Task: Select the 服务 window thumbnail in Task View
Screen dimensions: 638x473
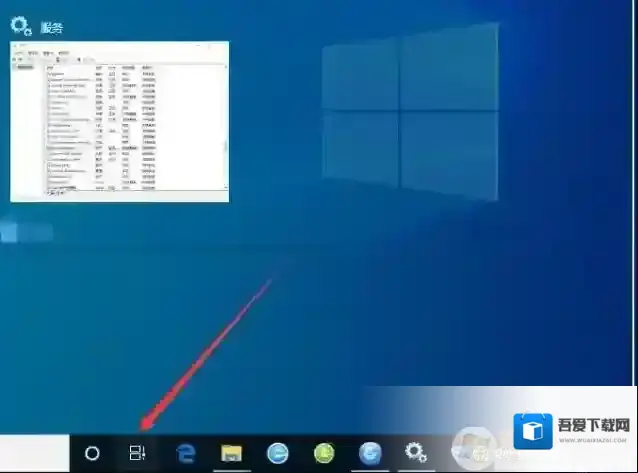Action: [120, 121]
